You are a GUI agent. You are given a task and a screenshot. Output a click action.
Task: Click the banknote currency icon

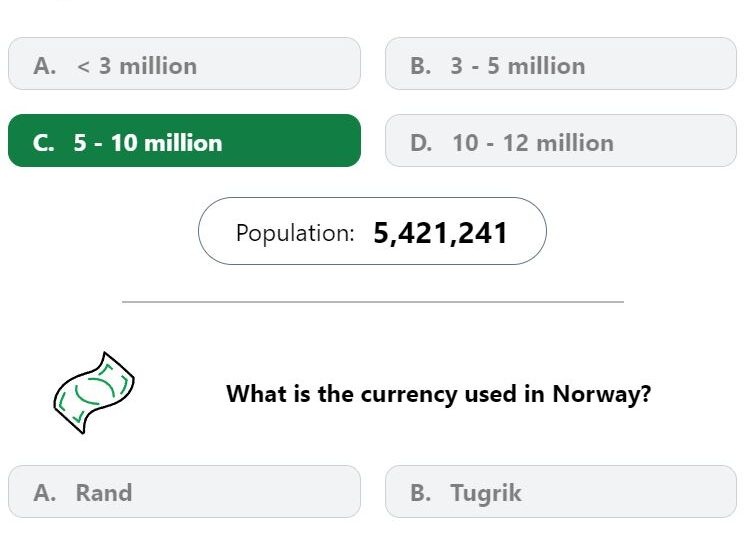tap(94, 393)
